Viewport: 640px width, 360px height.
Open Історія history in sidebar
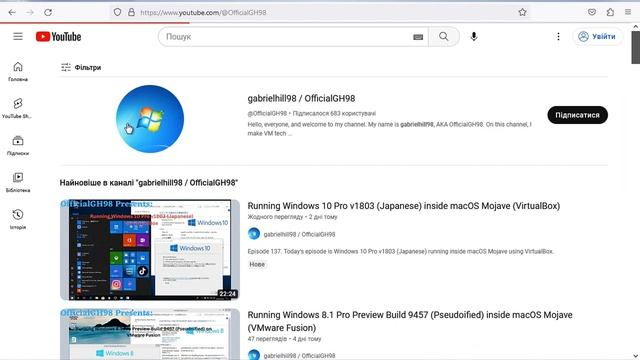[x=18, y=219]
